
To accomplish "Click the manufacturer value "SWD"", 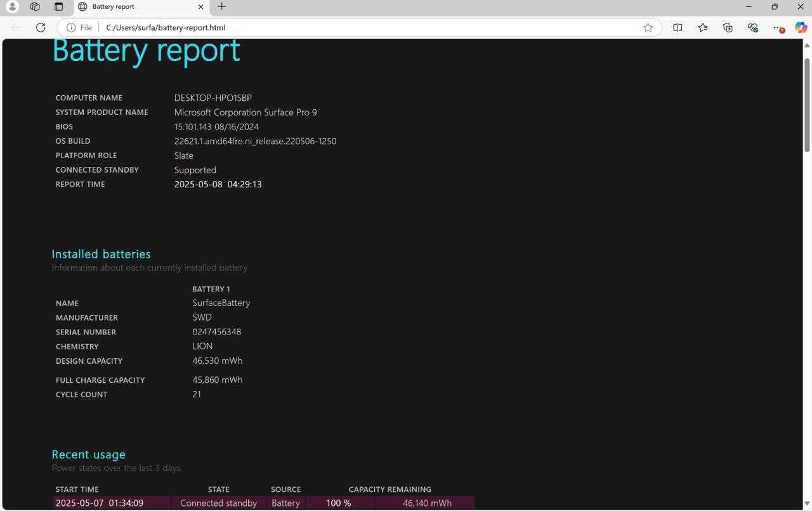I will 202,317.
